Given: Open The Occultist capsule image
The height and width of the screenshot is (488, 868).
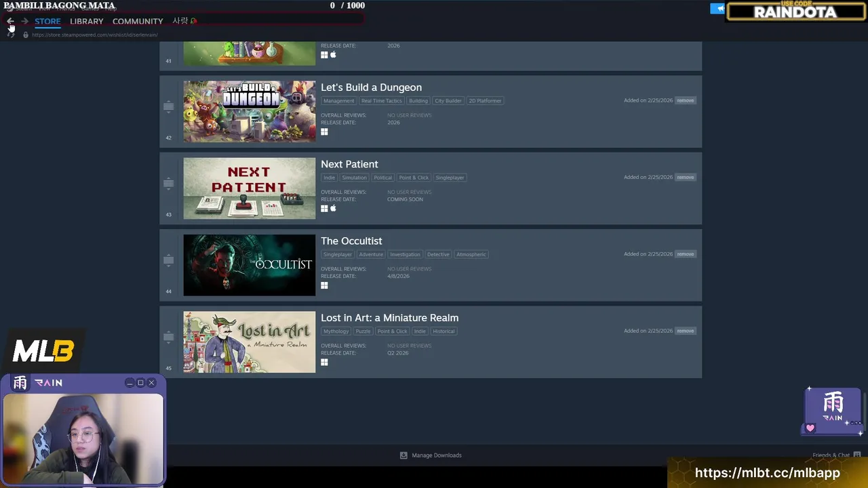Looking at the screenshot, I should [x=250, y=265].
